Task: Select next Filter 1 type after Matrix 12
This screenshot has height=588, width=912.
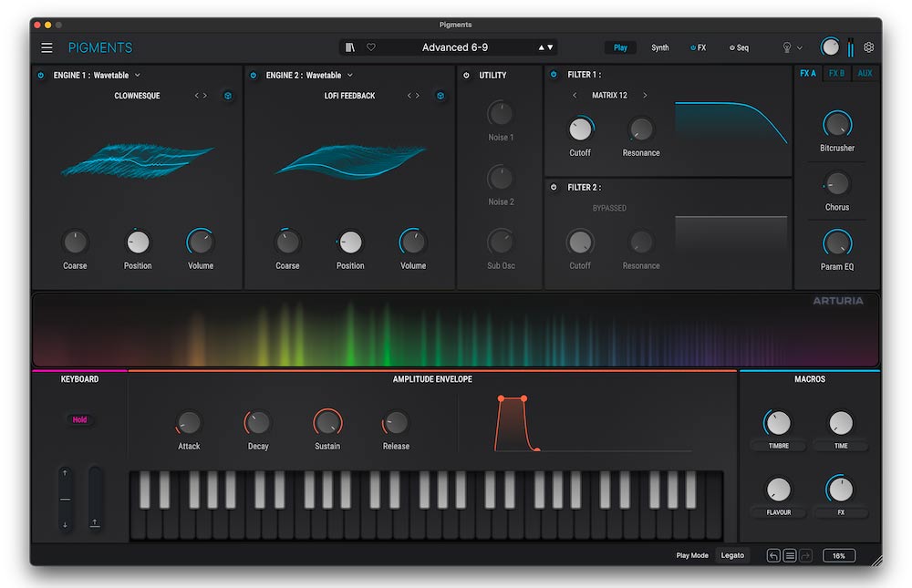Action: point(645,96)
